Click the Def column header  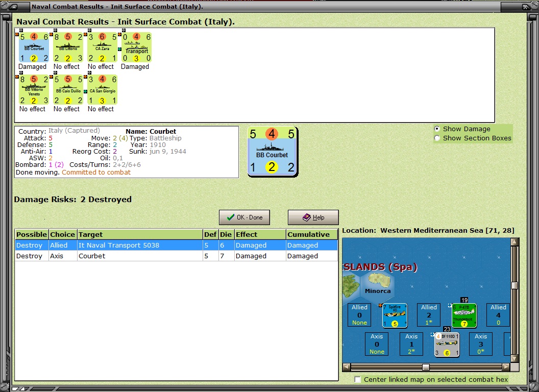[x=210, y=234]
